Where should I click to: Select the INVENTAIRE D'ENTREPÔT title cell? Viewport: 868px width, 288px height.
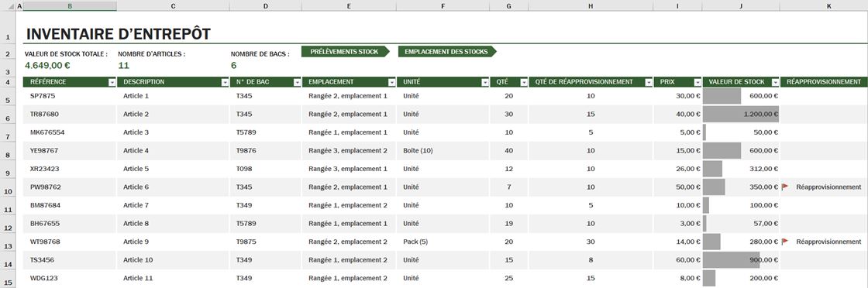coord(118,34)
